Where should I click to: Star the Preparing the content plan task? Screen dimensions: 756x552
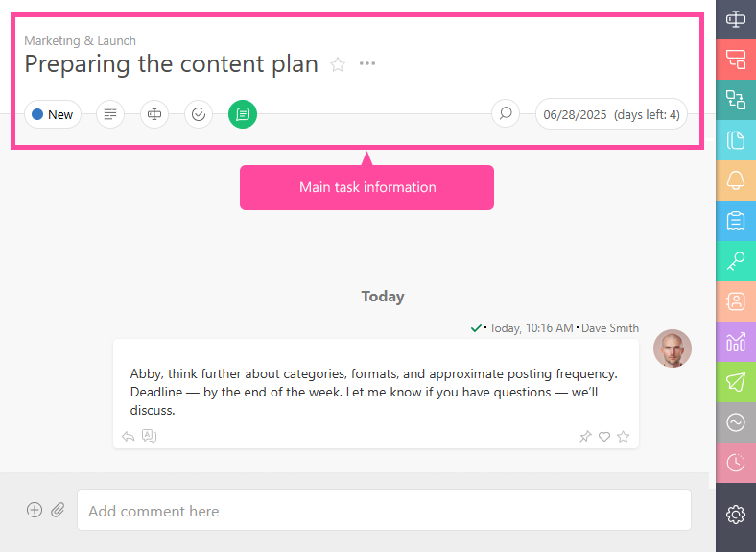pyautogui.click(x=338, y=64)
